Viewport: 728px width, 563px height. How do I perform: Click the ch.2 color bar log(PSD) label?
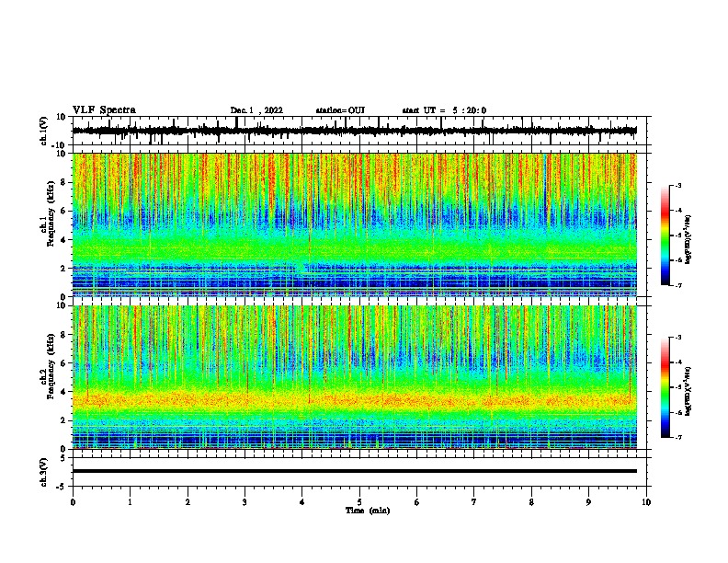[688, 391]
